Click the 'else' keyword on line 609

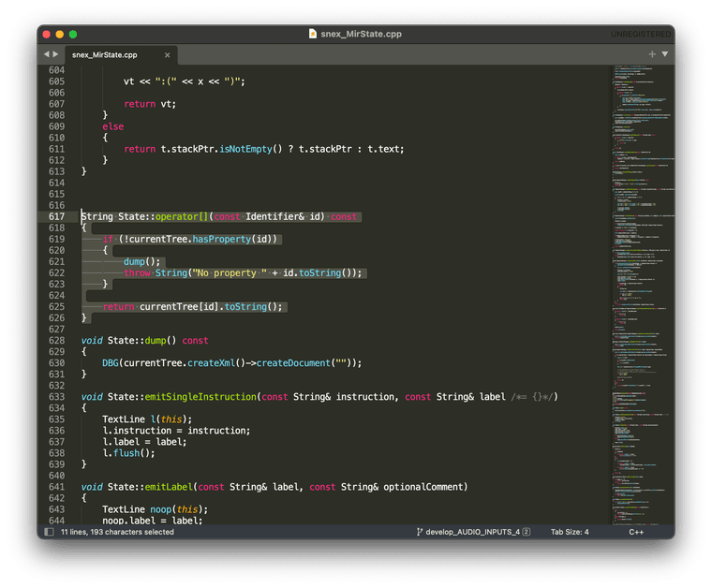(113, 126)
